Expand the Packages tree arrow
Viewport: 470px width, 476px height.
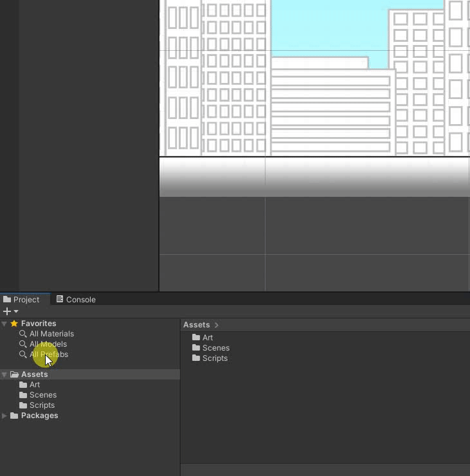[5, 416]
